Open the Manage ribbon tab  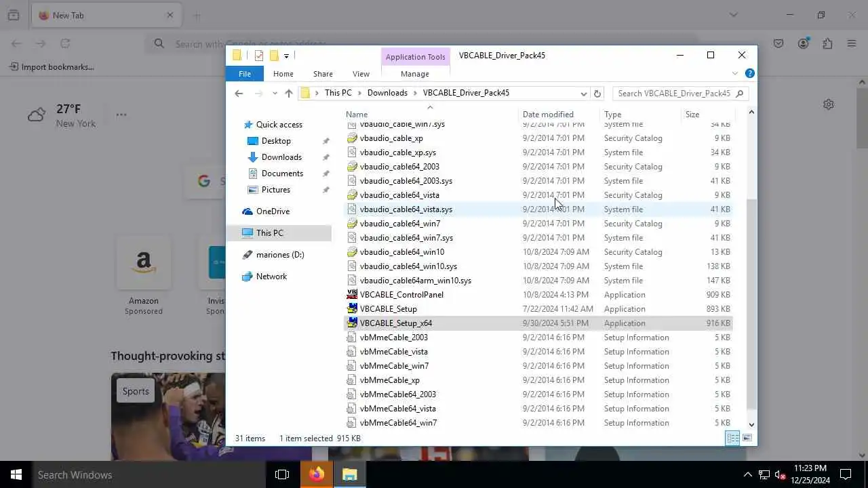415,74
